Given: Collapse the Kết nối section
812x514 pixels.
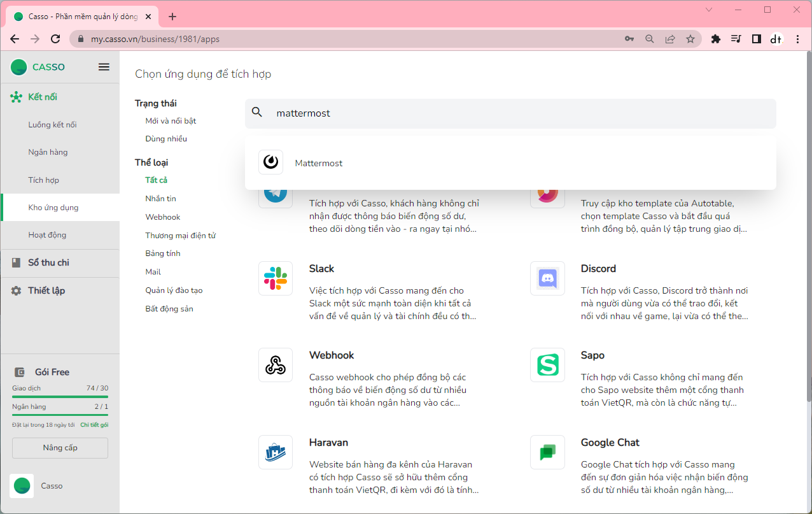Looking at the screenshot, I should 43,97.
